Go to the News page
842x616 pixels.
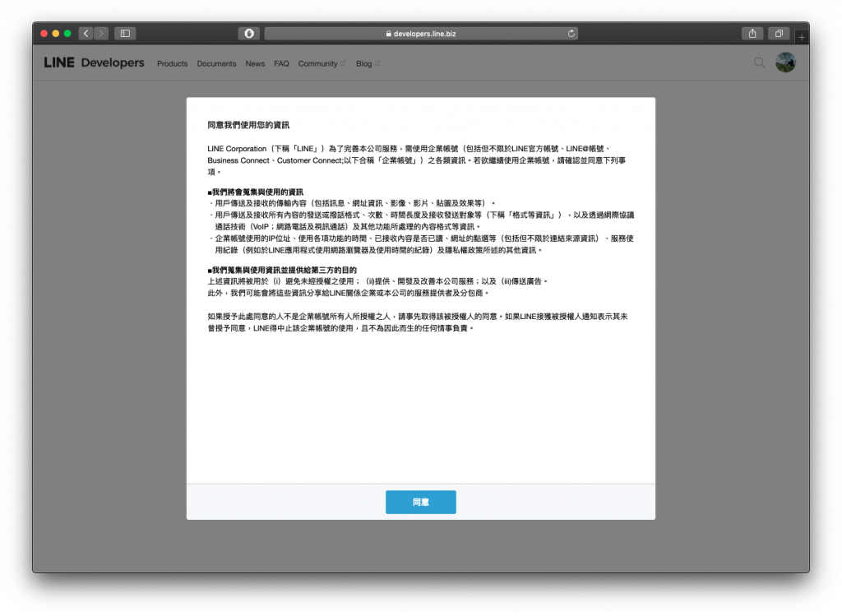(x=255, y=63)
